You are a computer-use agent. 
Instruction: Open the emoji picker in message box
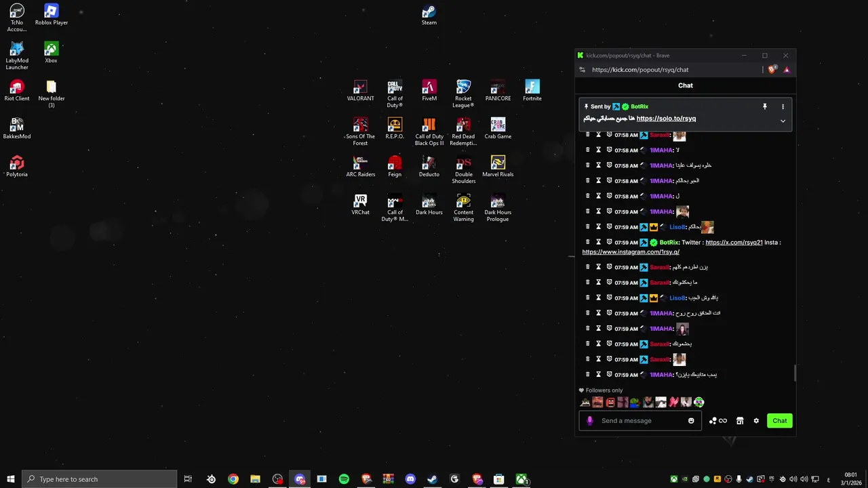point(691,421)
